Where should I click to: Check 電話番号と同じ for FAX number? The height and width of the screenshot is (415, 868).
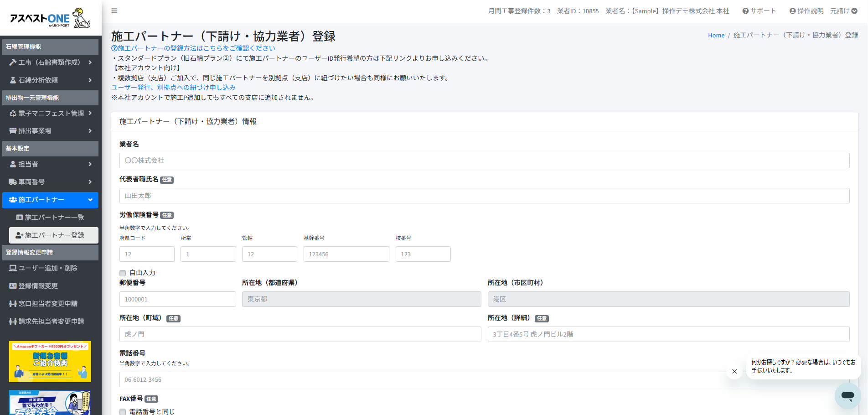123,412
